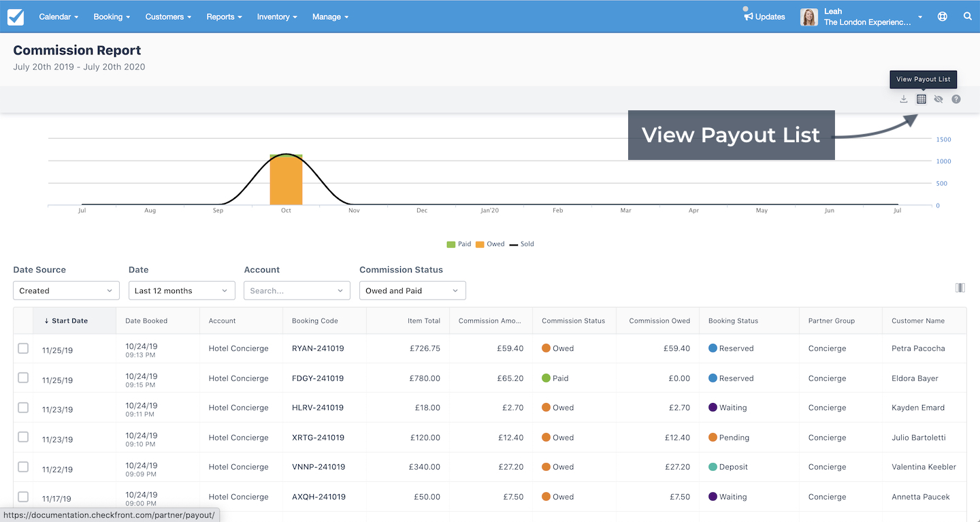This screenshot has height=522, width=980.
Task: Check the RYAN-241019 row checkbox
Action: point(23,348)
